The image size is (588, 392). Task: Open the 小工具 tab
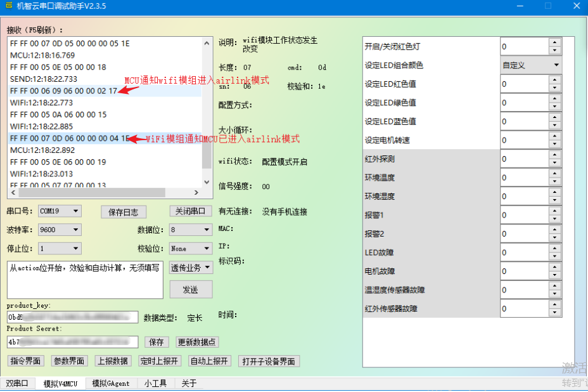tap(155, 383)
